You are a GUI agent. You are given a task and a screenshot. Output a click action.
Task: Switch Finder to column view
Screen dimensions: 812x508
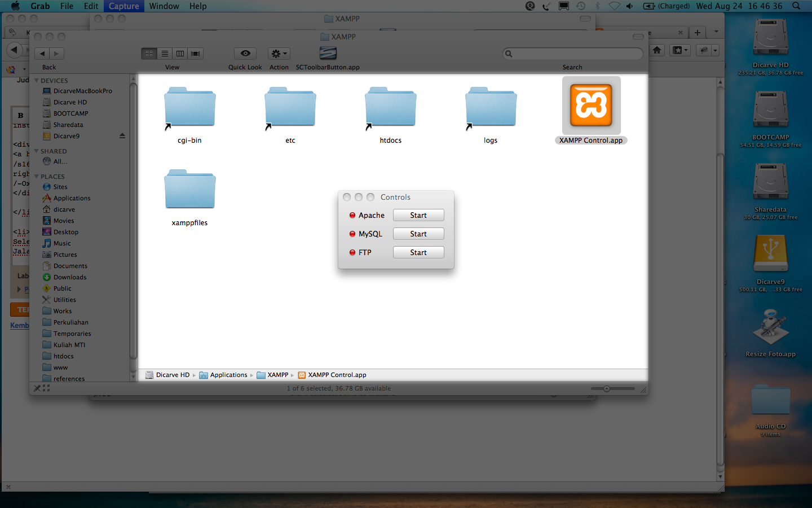(180, 54)
